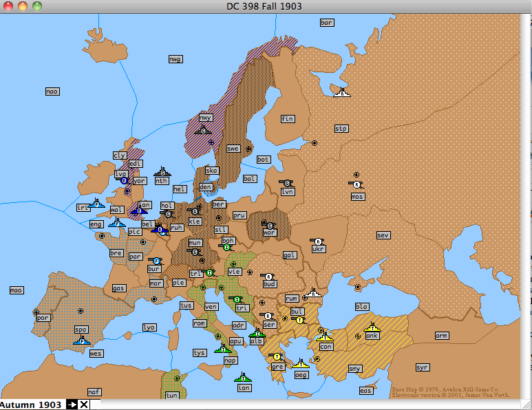Click the 'syr' Syria label
This screenshot has height=410, width=532.
pos(423,367)
